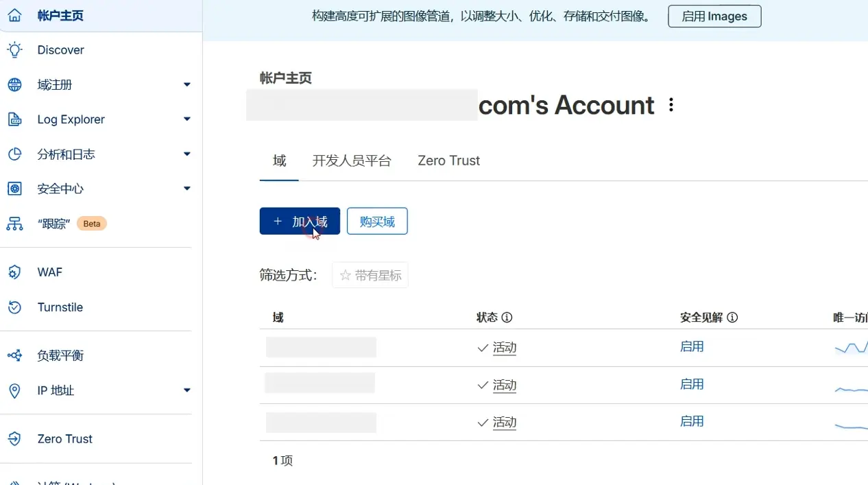Click 活动 status in the second domain row
Screen dimensions: 868x485
tap(505, 386)
